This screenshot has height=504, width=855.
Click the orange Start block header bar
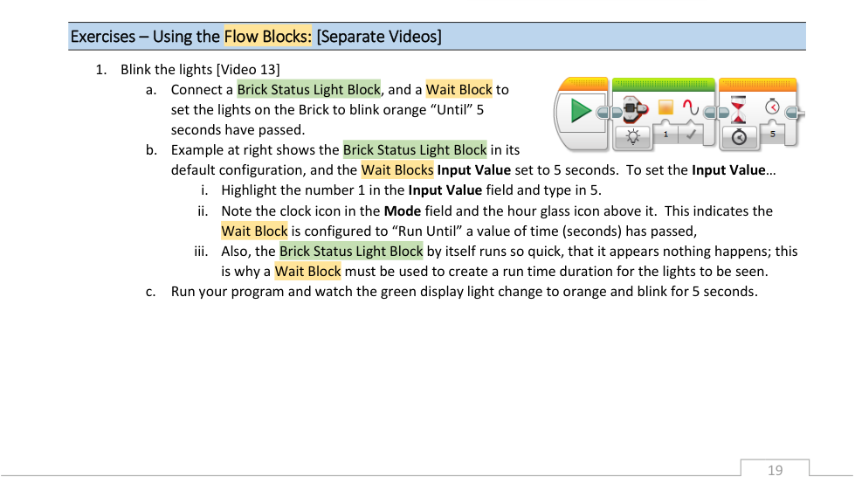(583, 84)
